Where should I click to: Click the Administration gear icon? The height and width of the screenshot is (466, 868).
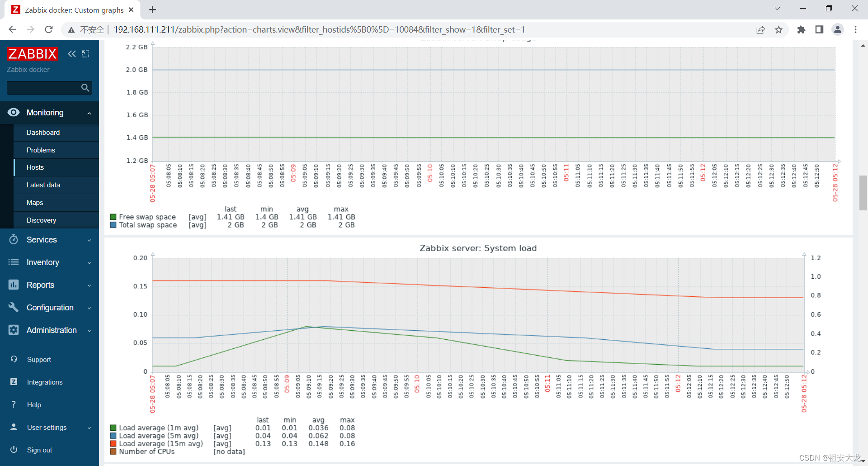[14, 330]
